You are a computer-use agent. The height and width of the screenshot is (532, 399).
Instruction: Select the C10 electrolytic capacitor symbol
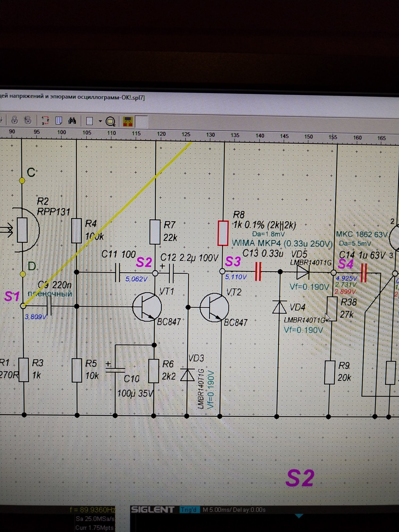[115, 370]
